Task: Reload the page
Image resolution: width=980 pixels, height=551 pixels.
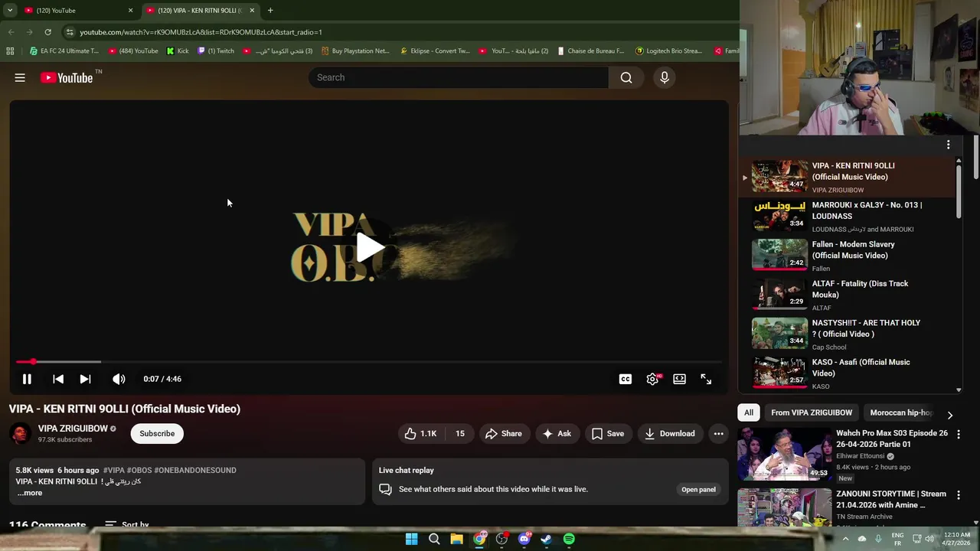Action: 47,32
